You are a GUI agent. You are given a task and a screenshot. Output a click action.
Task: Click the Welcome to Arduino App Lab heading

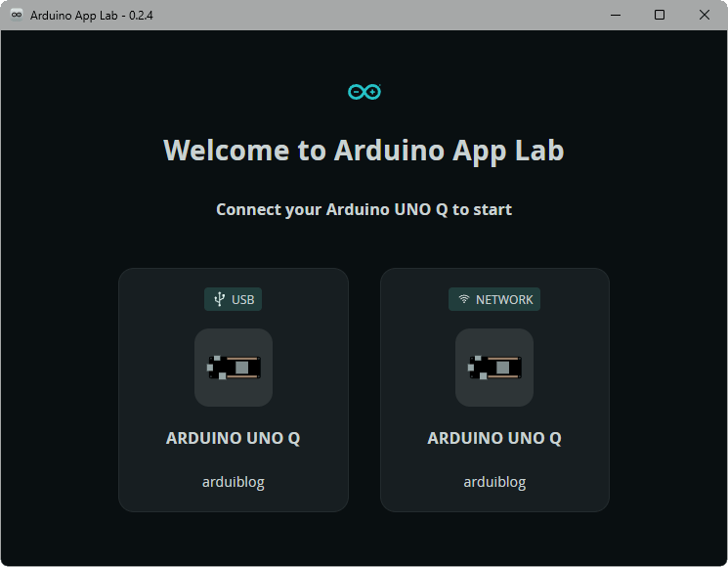tap(364, 151)
